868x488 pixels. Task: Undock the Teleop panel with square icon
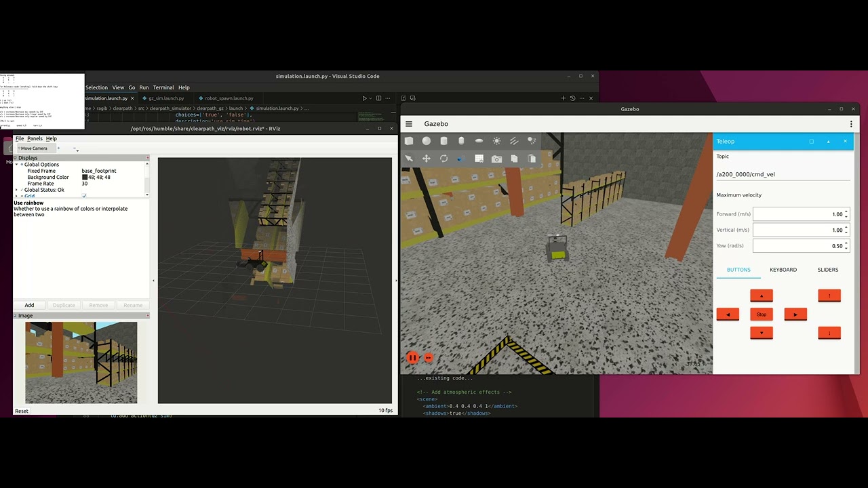point(811,142)
